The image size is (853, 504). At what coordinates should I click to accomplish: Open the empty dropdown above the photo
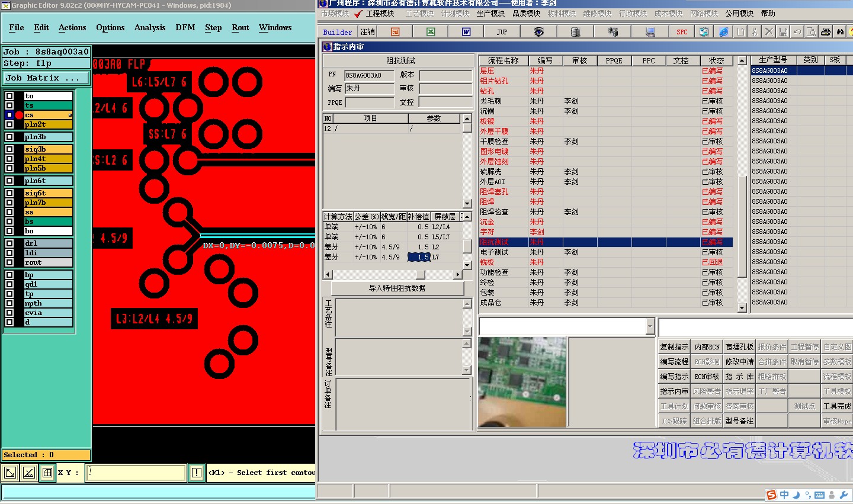coord(650,326)
